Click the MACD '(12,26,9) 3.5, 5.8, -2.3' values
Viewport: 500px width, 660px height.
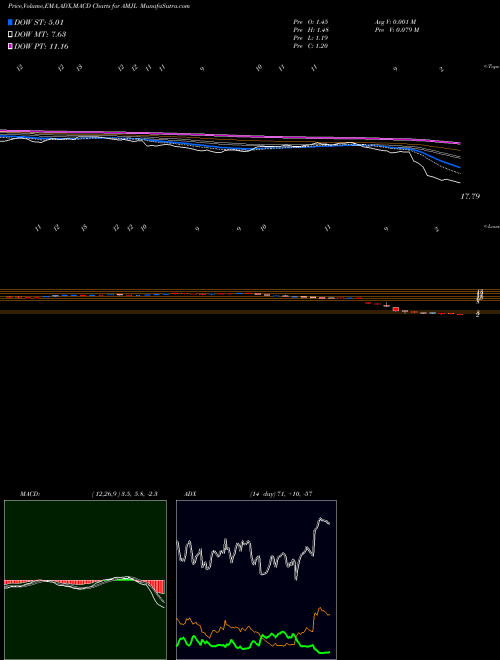click(124, 494)
